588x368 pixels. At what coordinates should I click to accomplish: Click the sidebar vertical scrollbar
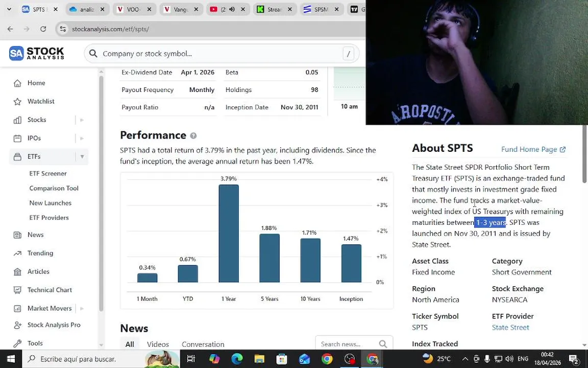click(x=101, y=193)
